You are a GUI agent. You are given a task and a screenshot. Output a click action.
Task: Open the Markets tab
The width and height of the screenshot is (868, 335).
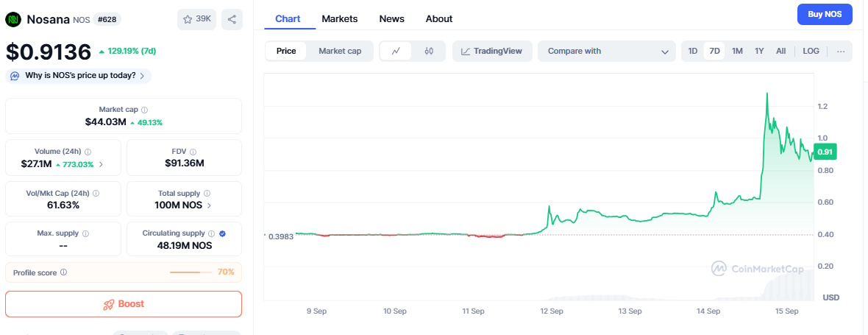[x=339, y=19]
